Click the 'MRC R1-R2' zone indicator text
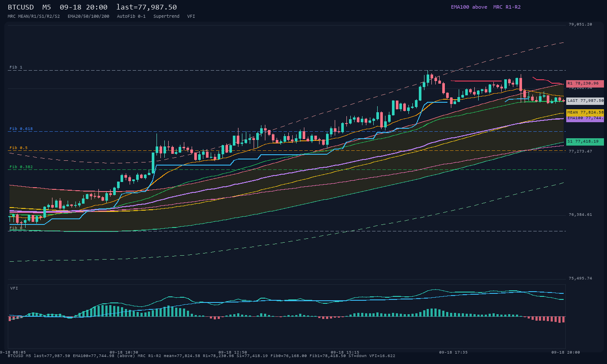 click(507, 7)
